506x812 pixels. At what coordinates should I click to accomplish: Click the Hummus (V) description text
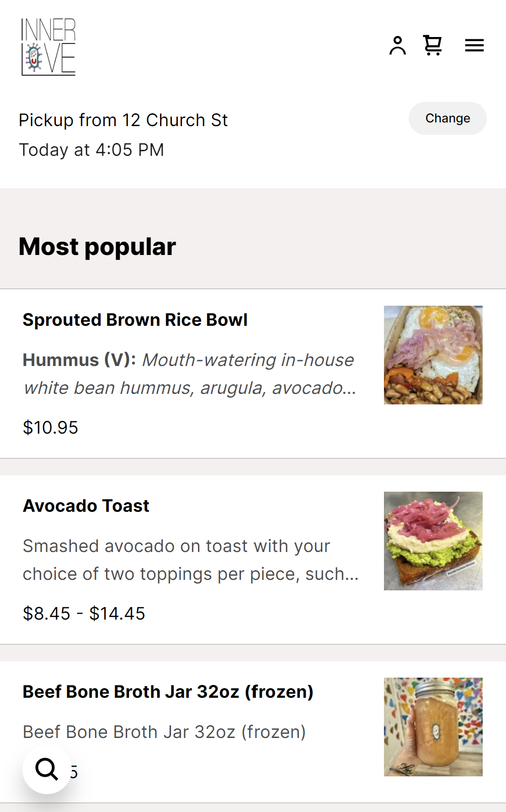(188, 374)
